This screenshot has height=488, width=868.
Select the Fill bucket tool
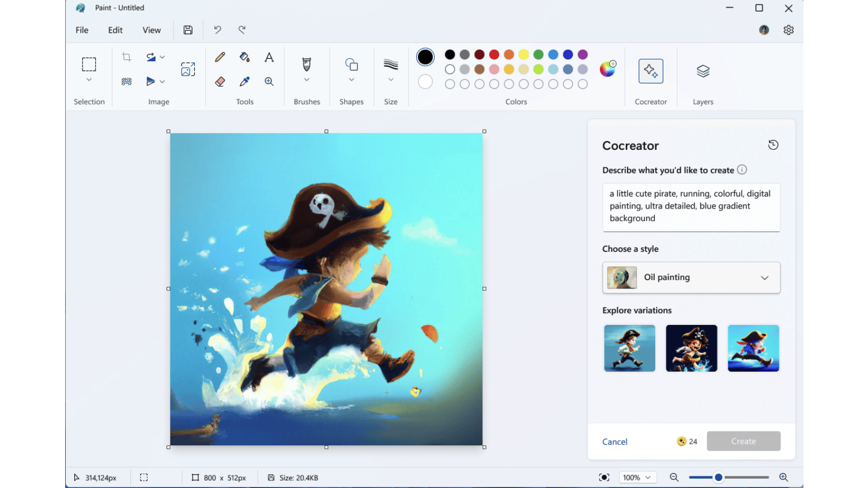tap(244, 57)
